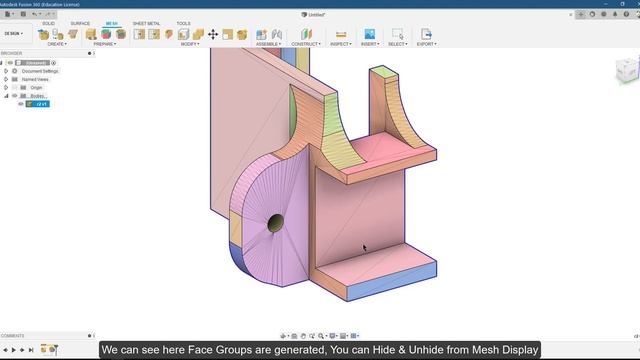Click the second Create group mesh icon

click(x=58, y=34)
